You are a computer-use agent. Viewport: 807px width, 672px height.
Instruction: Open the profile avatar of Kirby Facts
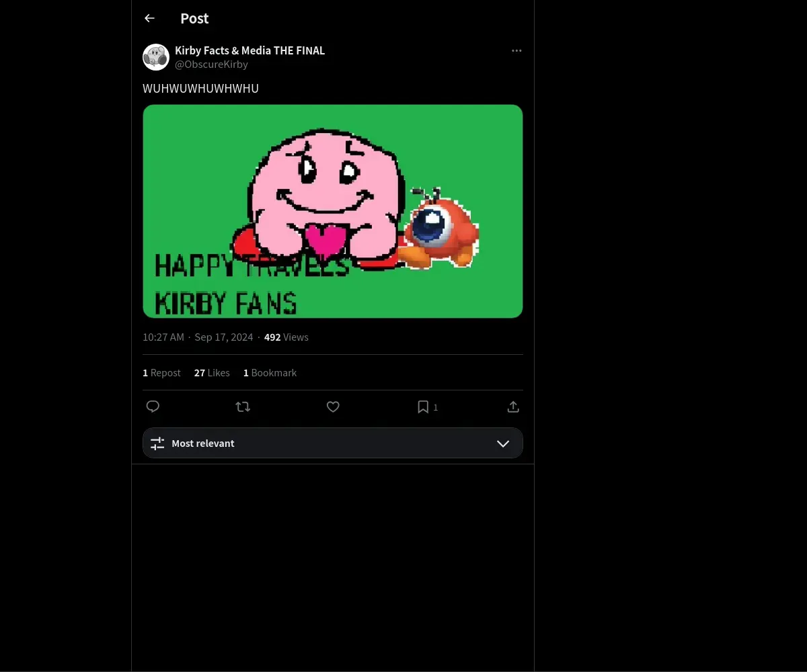pos(156,57)
